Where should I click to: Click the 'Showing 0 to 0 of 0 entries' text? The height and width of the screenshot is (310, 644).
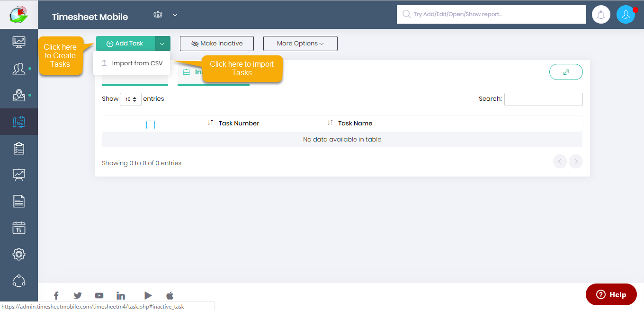tap(142, 163)
